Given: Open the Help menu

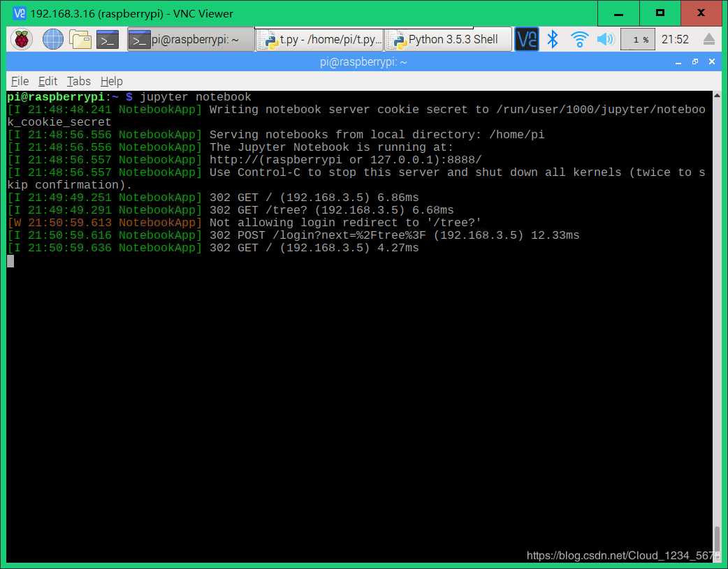Looking at the screenshot, I should tap(111, 81).
